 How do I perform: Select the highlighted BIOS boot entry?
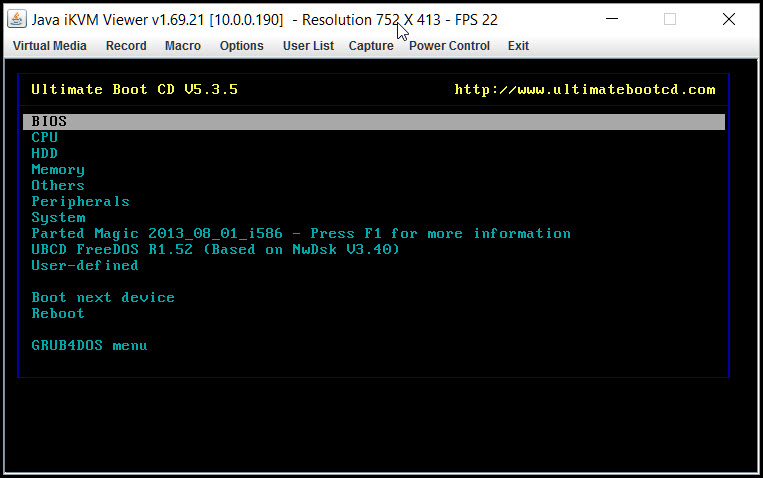pyautogui.click(x=374, y=121)
